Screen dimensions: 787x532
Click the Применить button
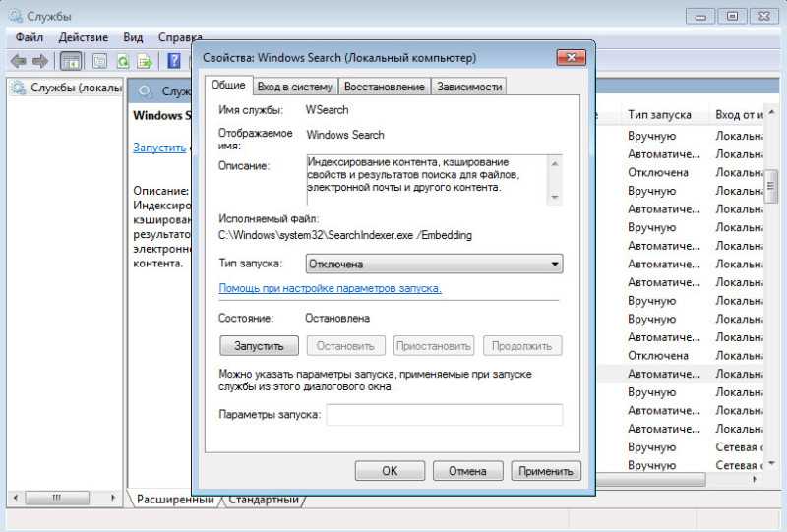[x=546, y=471]
